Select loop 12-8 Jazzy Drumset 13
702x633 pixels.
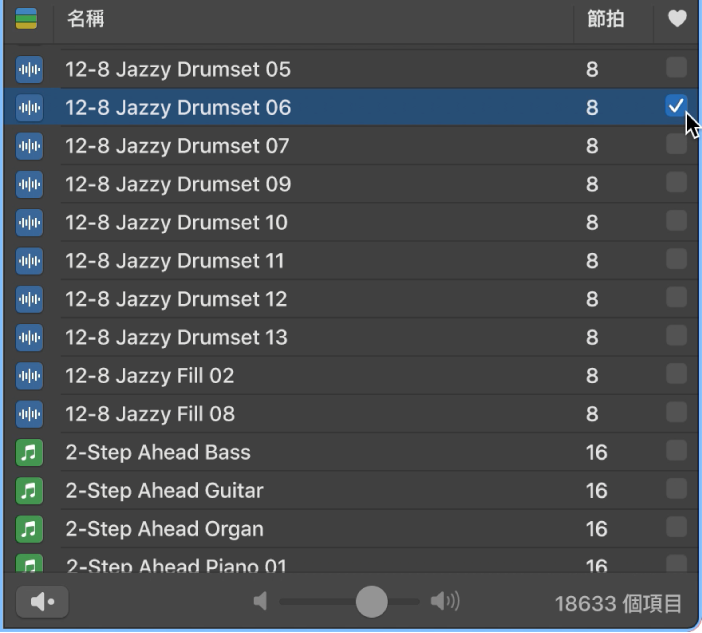tap(351, 337)
